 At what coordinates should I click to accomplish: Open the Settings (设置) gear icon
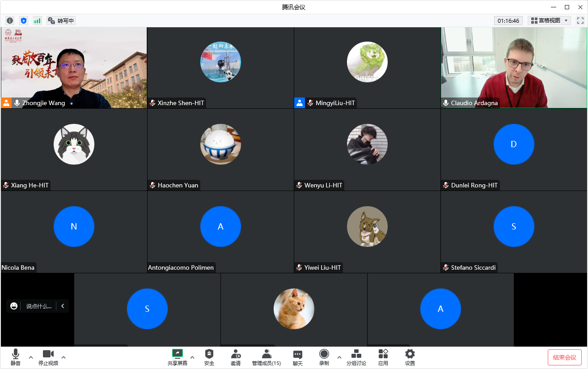point(410,357)
